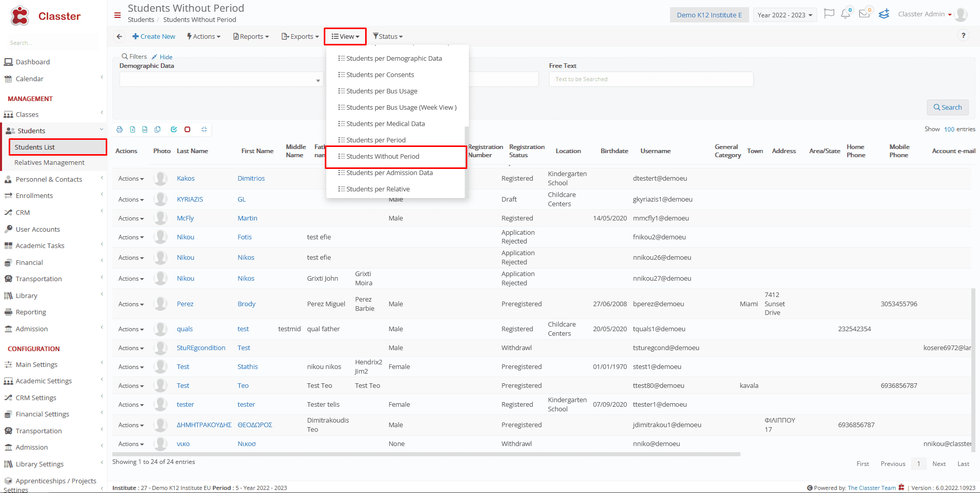Click the print icon above the table
Image resolution: width=980 pixels, height=493 pixels.
point(119,130)
